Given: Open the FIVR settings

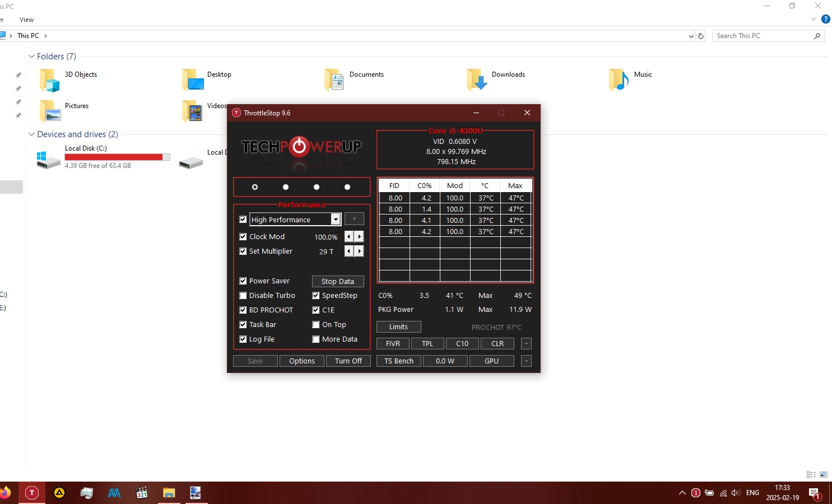Looking at the screenshot, I should click(x=393, y=344).
